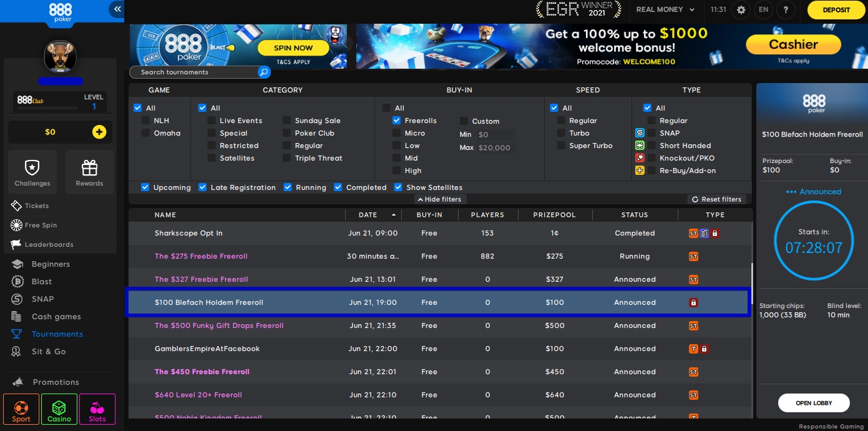Click lock icon in Sharkscope Opt In row
This screenshot has height=431, width=868.
click(715, 233)
